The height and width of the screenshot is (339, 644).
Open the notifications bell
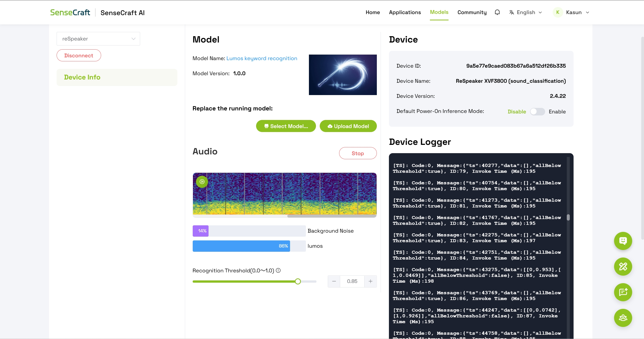pos(497,12)
